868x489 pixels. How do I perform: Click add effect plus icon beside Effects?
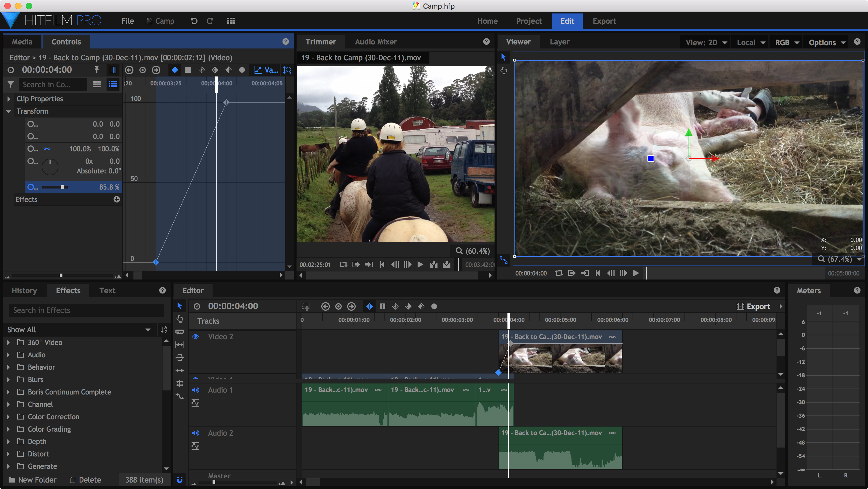point(117,199)
